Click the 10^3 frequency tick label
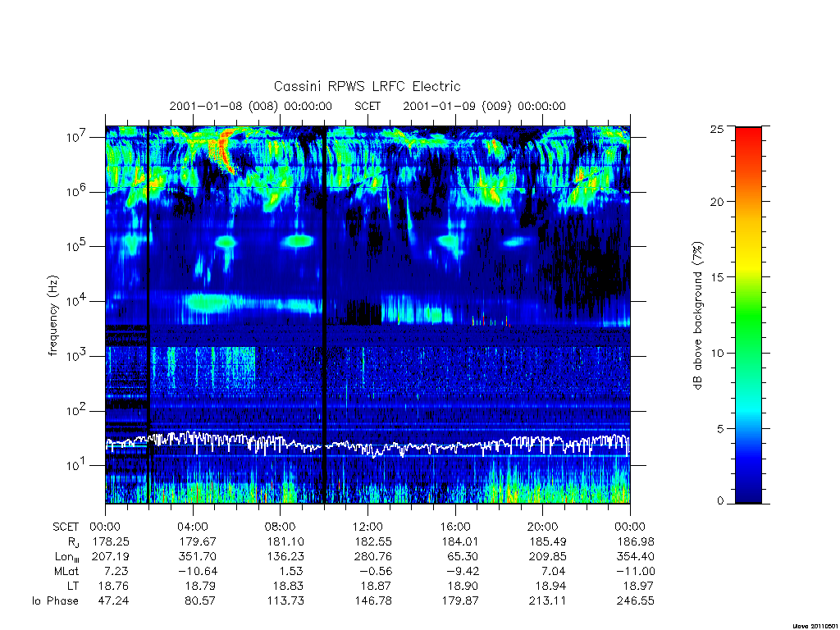 coord(77,356)
